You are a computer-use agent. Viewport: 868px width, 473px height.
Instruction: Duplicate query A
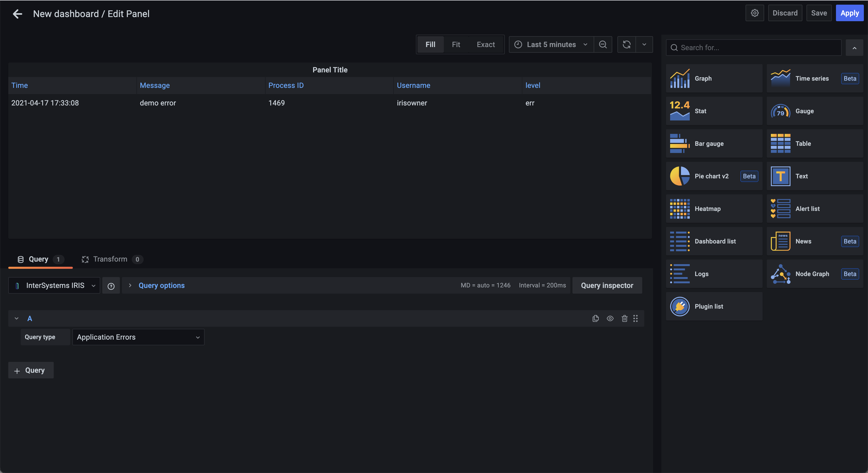[x=595, y=319]
